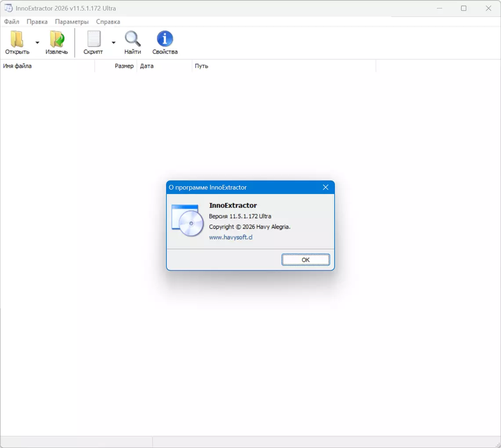
Task: Open the Параметры menu
Action: click(72, 22)
